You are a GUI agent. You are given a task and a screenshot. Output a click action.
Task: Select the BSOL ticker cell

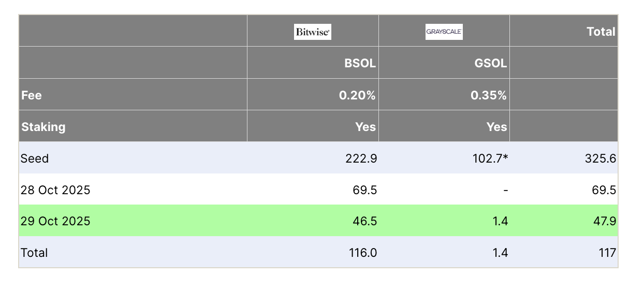(x=360, y=63)
